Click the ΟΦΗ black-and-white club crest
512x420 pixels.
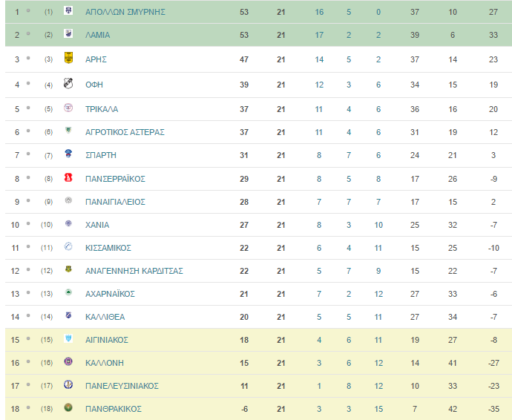[68, 84]
